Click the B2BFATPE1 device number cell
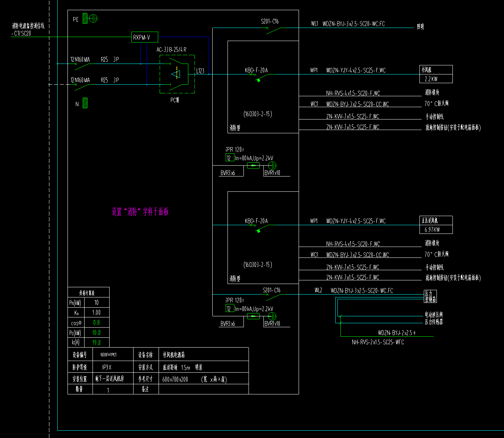Image resolution: width=504 pixels, height=438 pixels. coord(113,354)
